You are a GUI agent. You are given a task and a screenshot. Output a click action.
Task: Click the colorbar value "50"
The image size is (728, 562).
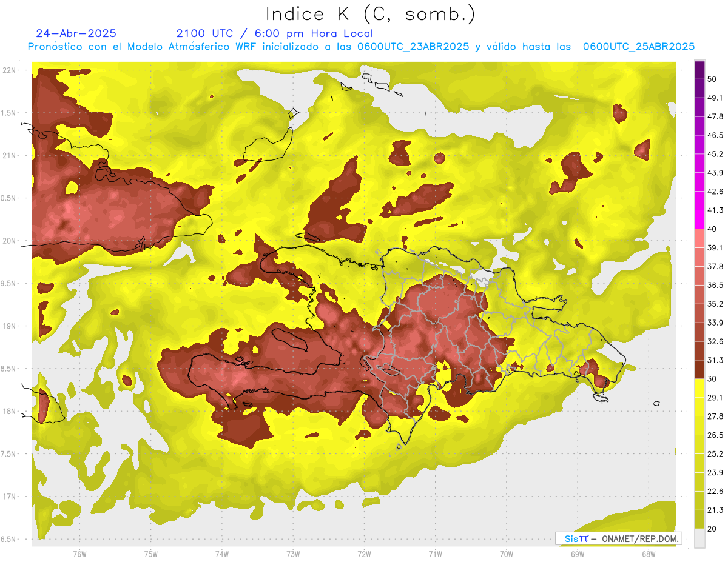tap(712, 79)
